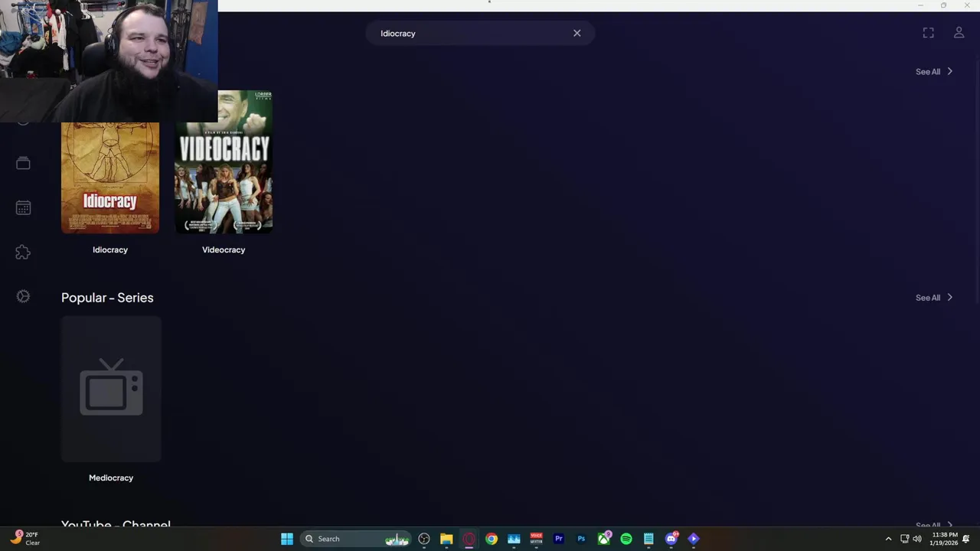The image size is (980, 551).
Task: Open the Xbox app from taskbar
Action: [604, 539]
